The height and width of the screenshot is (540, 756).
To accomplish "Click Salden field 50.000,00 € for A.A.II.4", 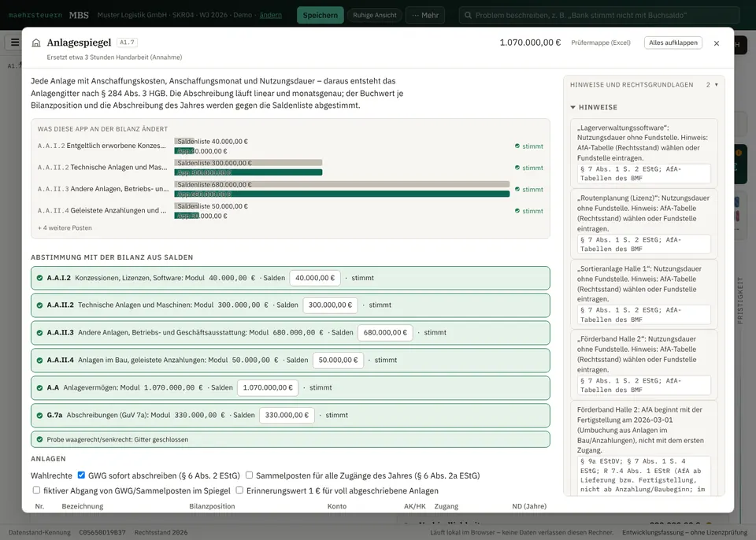I will (338, 361).
